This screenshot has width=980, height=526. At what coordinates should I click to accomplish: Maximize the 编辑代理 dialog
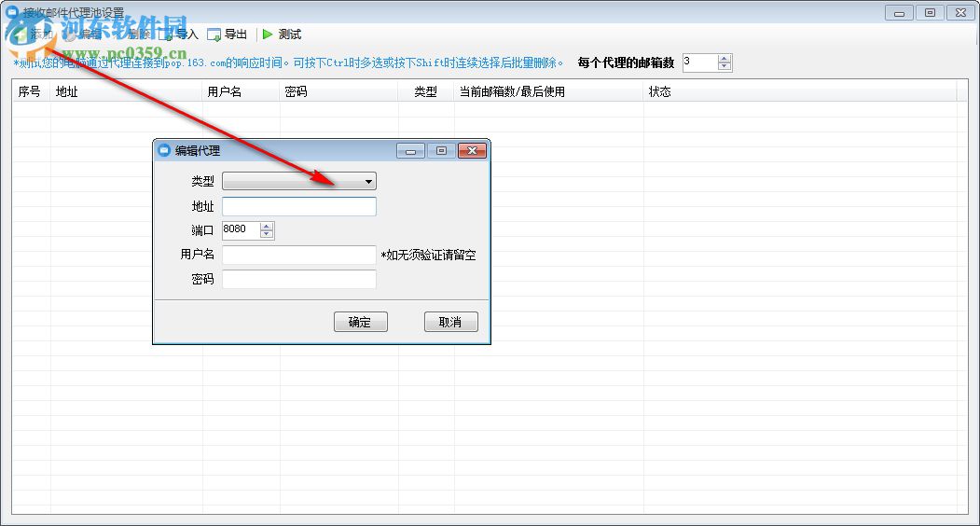point(441,151)
